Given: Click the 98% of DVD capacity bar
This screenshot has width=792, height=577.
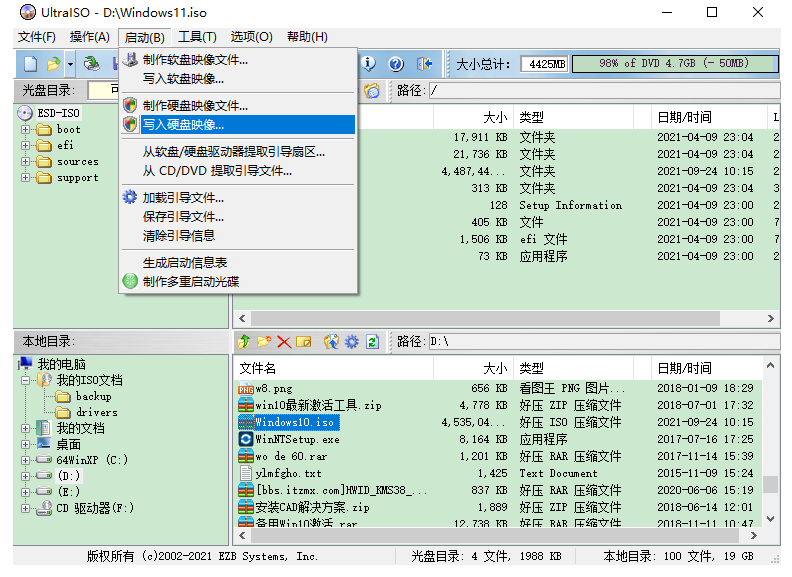Looking at the screenshot, I should [x=674, y=64].
